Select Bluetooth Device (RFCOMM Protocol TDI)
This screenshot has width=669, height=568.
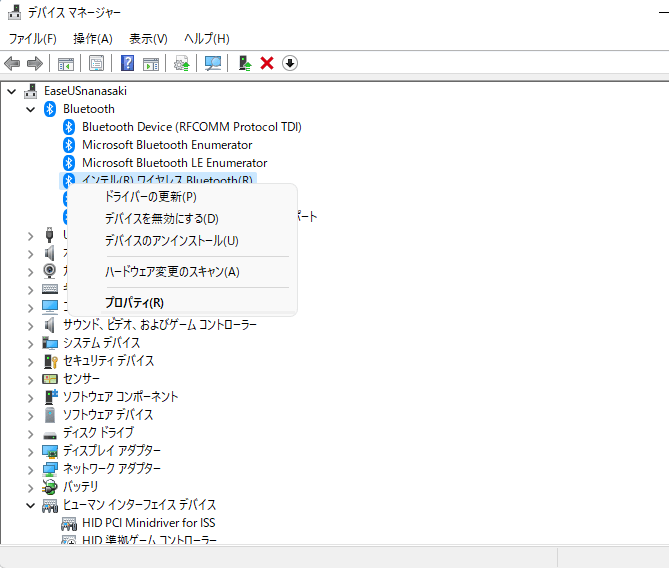[192, 127]
